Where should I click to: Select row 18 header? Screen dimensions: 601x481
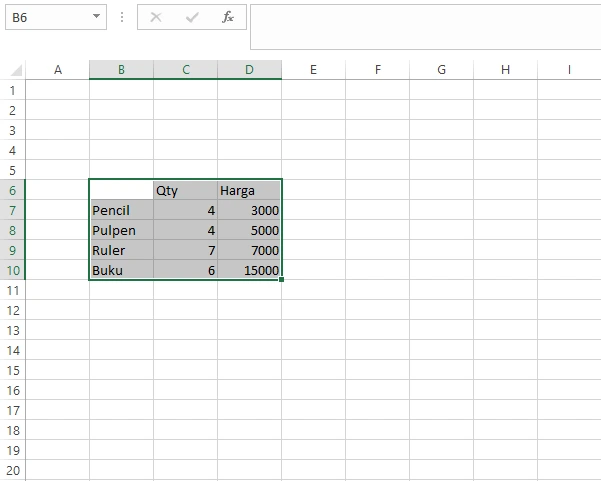pos(13,430)
